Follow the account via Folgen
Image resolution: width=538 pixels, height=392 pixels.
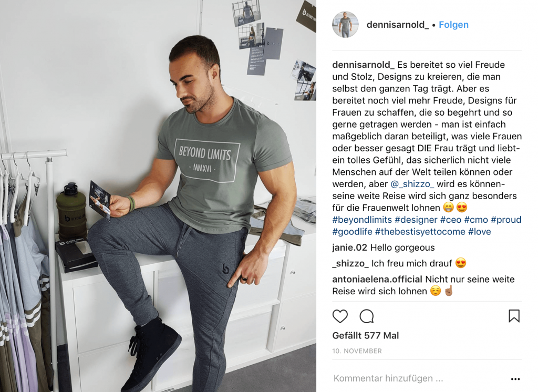[x=453, y=25]
